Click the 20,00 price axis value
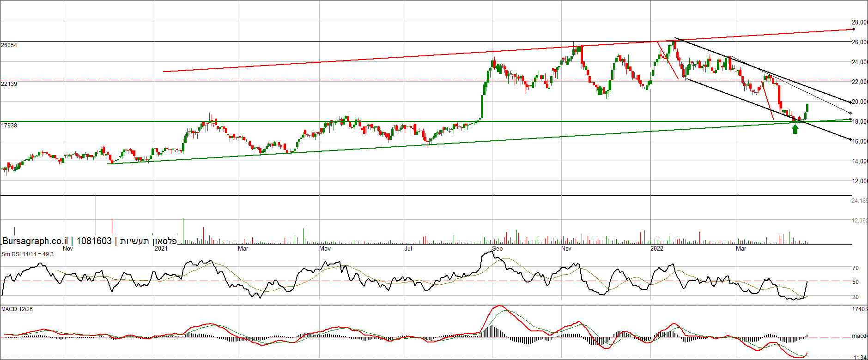 point(860,102)
